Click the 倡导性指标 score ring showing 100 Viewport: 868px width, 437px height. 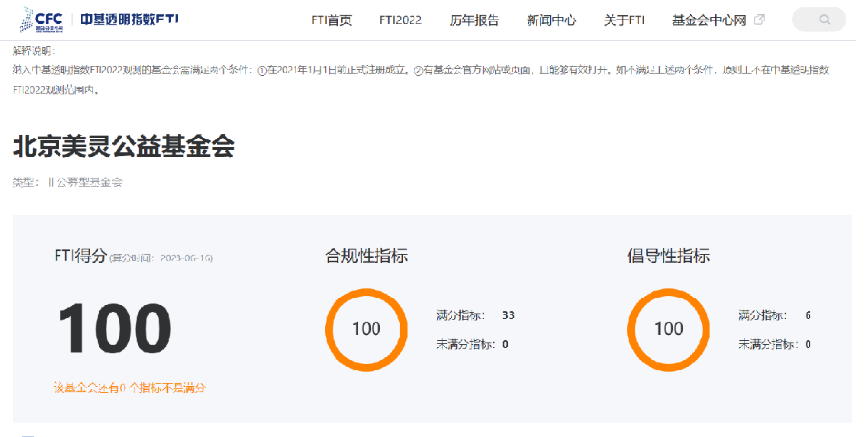(668, 329)
